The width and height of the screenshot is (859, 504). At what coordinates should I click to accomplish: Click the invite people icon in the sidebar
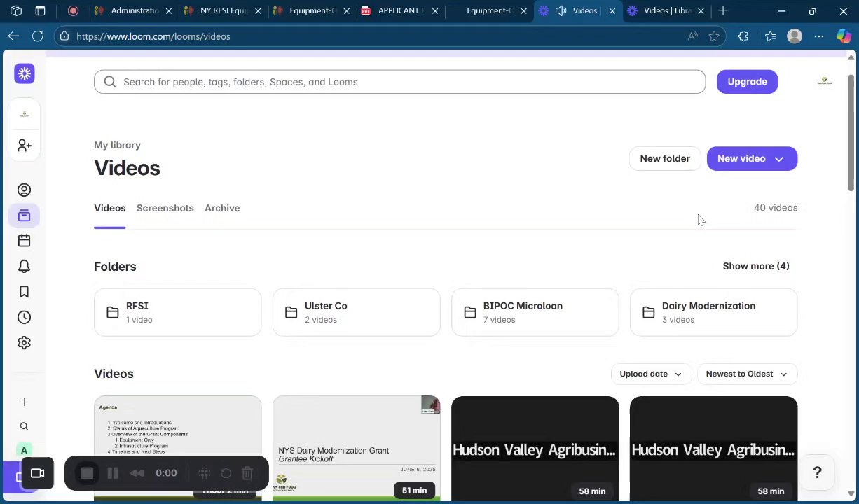pyautogui.click(x=25, y=145)
